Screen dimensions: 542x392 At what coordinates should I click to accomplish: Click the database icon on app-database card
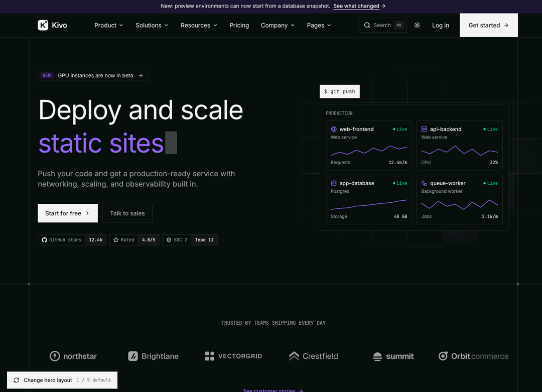334,183
